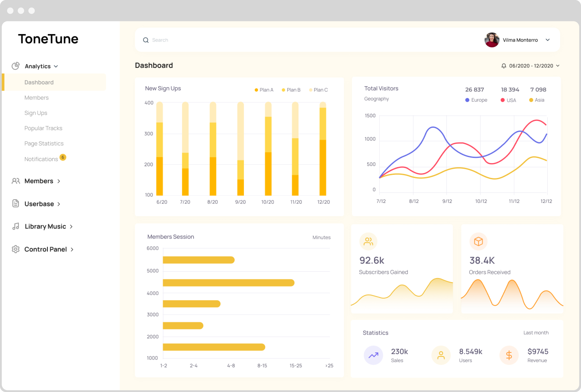Click the Analytics pie chart icon

[15, 66]
